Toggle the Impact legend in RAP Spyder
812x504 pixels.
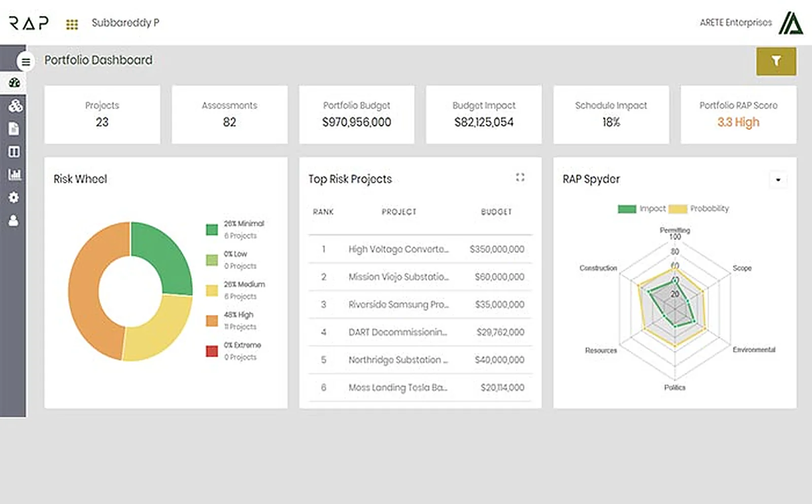(x=641, y=208)
